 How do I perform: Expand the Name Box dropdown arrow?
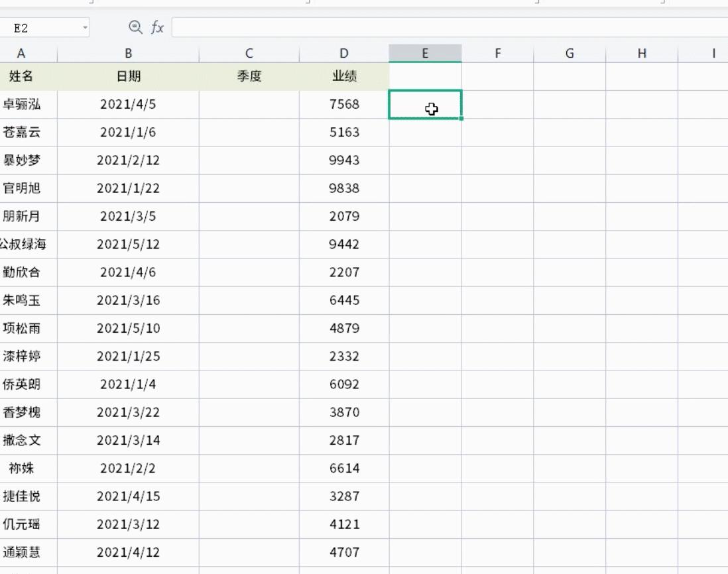pyautogui.click(x=85, y=28)
